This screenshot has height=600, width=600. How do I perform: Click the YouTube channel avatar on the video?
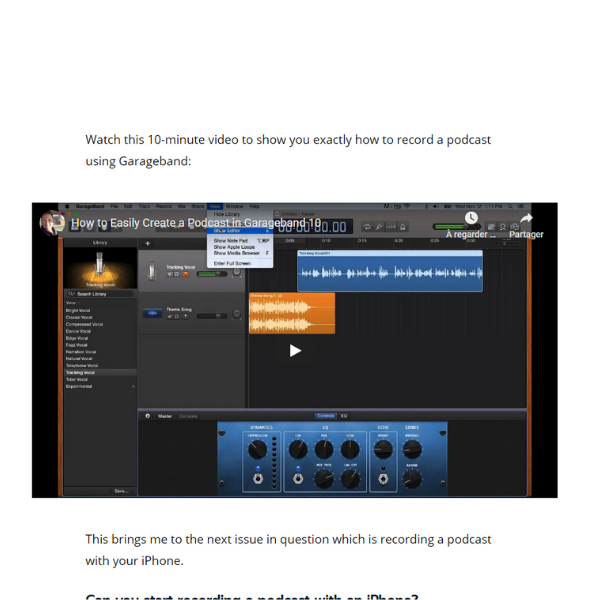(52, 223)
